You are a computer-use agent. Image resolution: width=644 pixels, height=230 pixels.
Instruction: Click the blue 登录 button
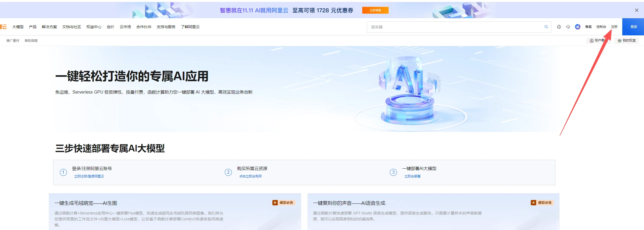633,27
